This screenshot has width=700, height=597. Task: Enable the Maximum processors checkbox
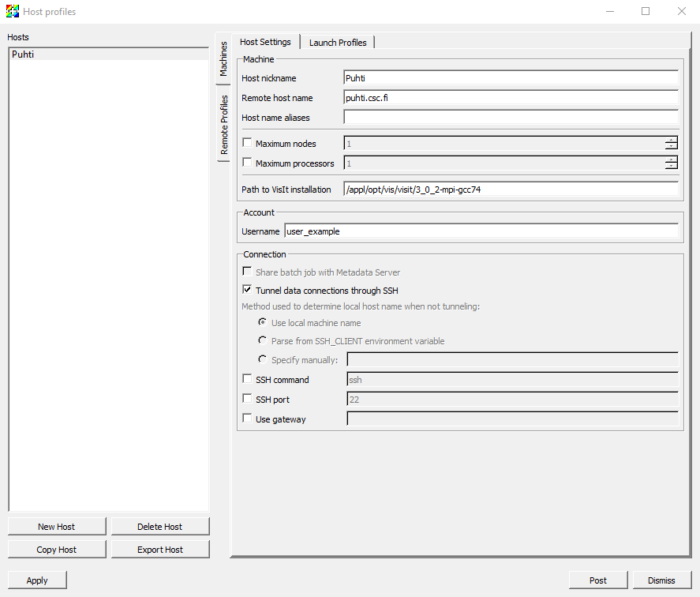[247, 163]
